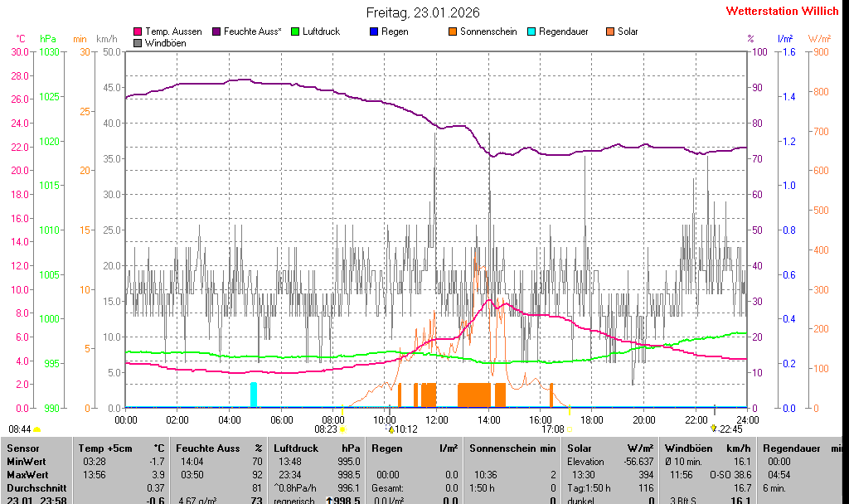
Task: Click the Feuchte Auss legend purple swatch
Action: 216,31
